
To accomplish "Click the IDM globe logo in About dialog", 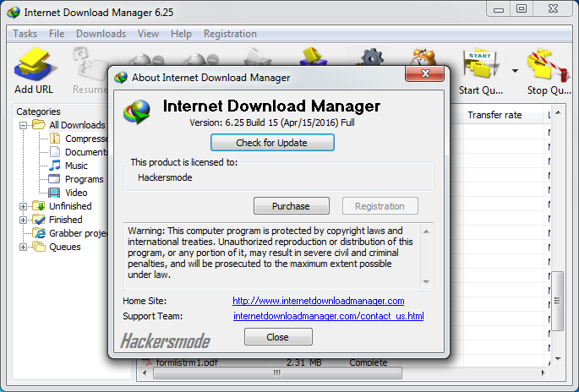I will click(x=138, y=112).
